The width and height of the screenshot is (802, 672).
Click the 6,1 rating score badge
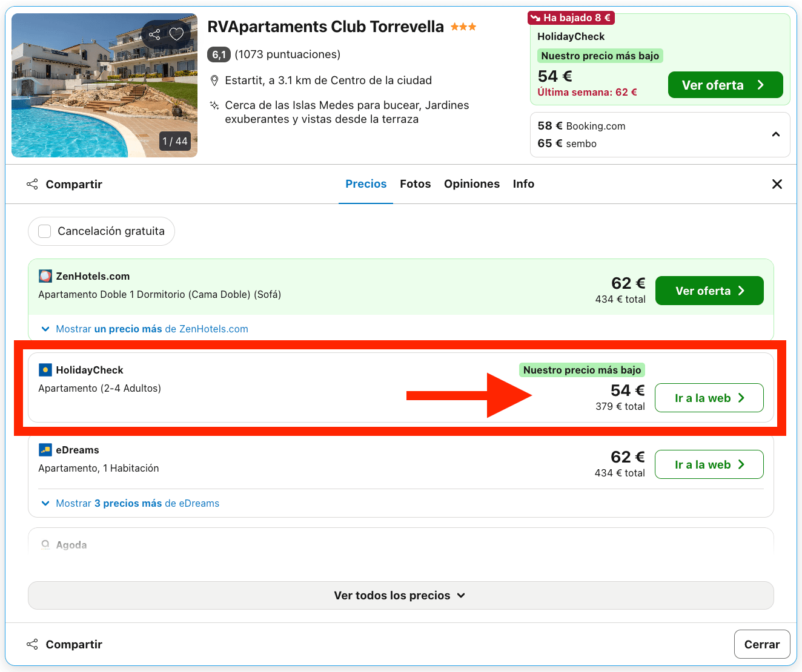pos(219,54)
